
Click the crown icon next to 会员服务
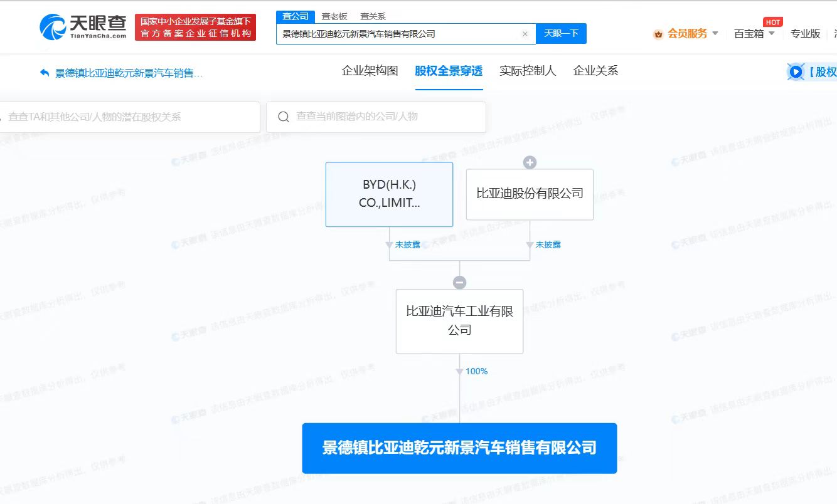pyautogui.click(x=658, y=34)
